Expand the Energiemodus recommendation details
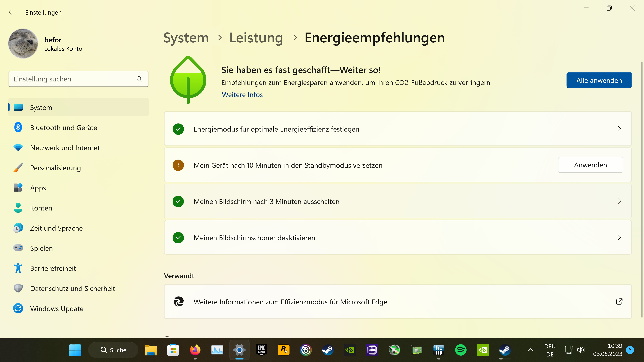This screenshot has height=362, width=644. click(619, 129)
